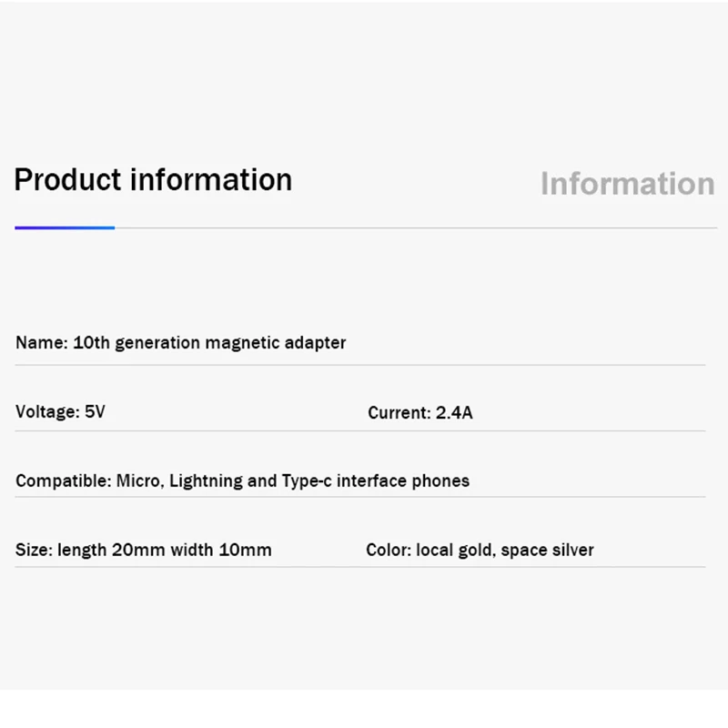Click the blue-purple gradient underline bar
Viewport: 728px width, 728px height.
tap(65, 228)
